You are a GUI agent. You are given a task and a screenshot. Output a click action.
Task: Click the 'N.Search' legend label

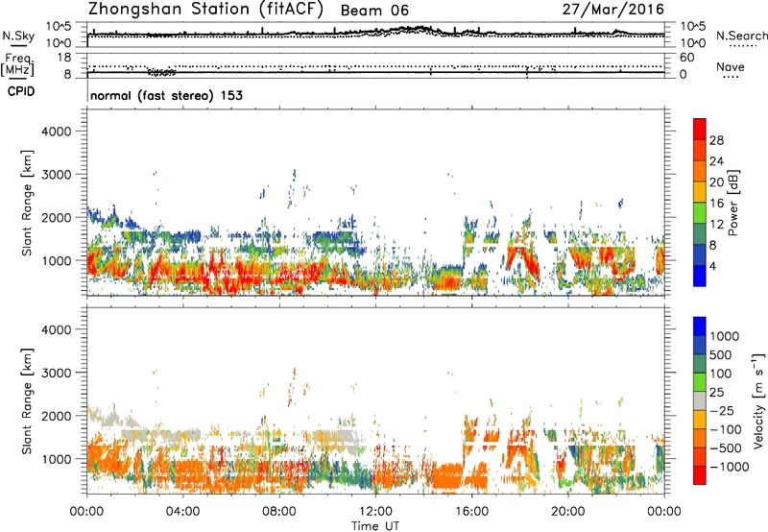click(741, 36)
